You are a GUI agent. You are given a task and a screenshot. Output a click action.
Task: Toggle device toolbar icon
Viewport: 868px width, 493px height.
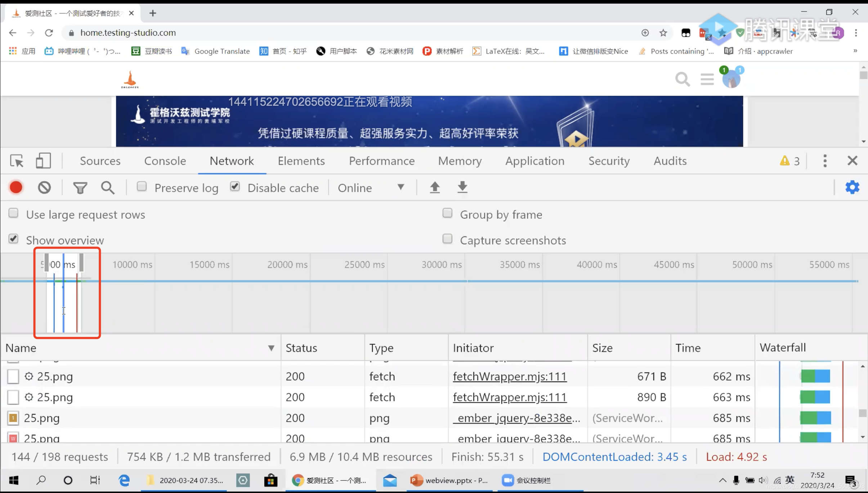pyautogui.click(x=43, y=161)
